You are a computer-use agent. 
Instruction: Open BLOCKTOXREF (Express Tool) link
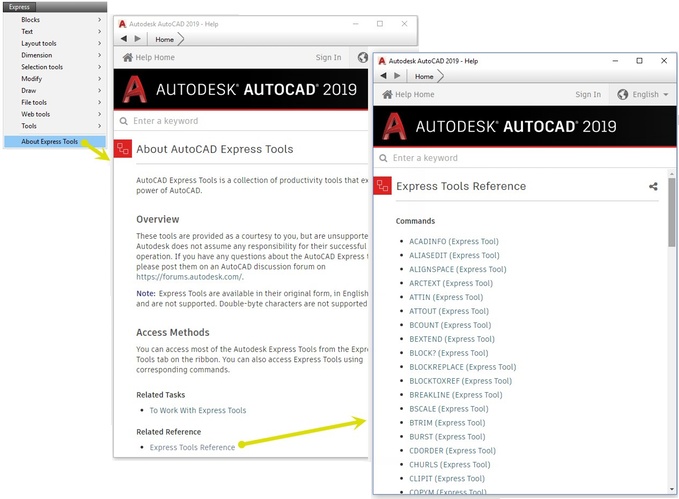point(461,381)
